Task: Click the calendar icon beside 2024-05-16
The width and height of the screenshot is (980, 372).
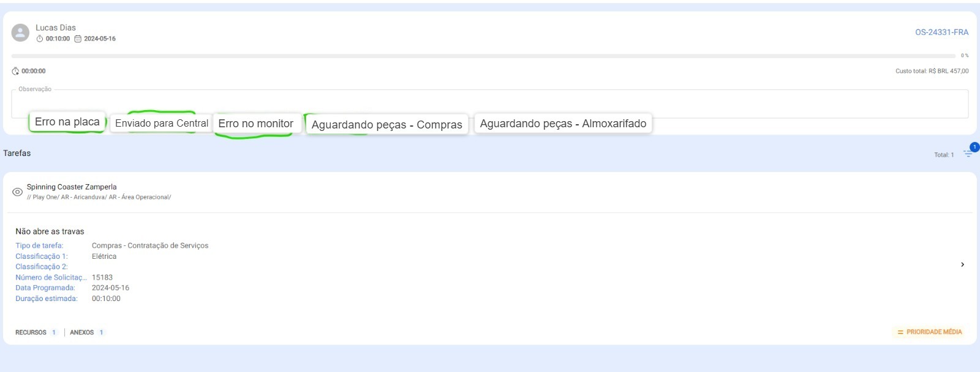Action: click(x=78, y=39)
